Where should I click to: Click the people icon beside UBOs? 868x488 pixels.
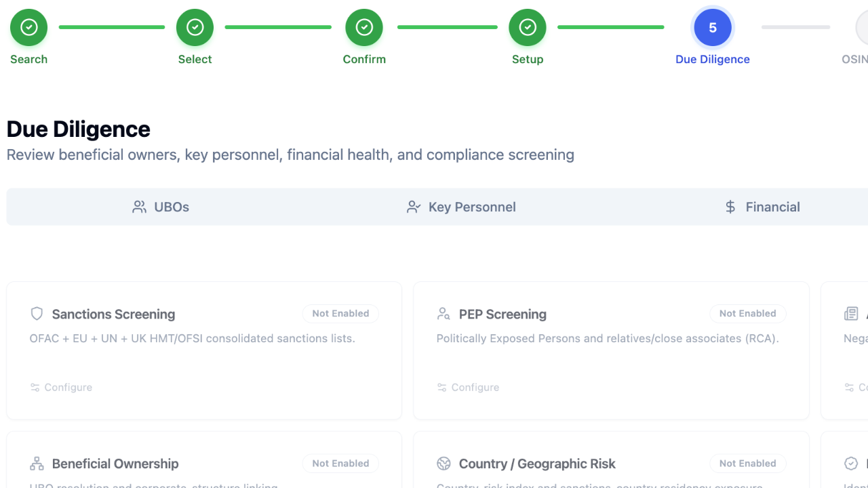pos(140,207)
